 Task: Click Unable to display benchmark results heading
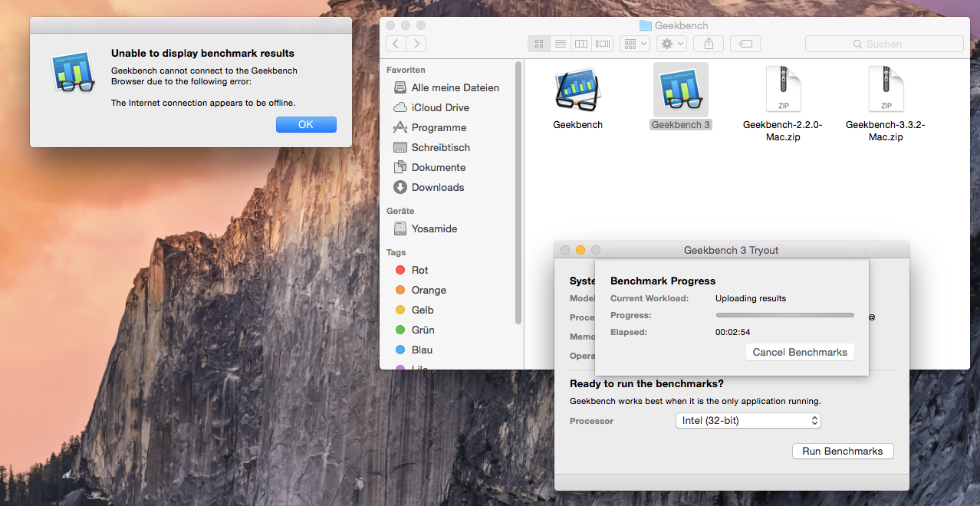pos(202,53)
